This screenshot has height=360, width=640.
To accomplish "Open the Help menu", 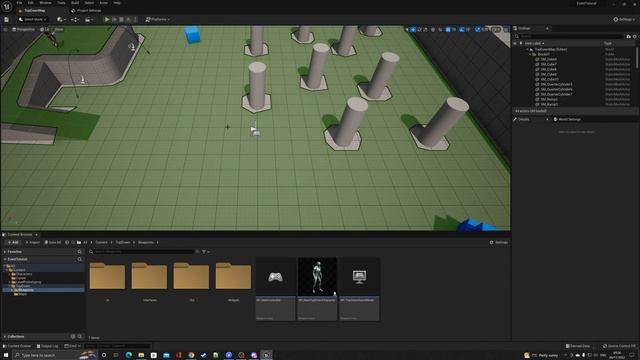I will coord(117,3).
